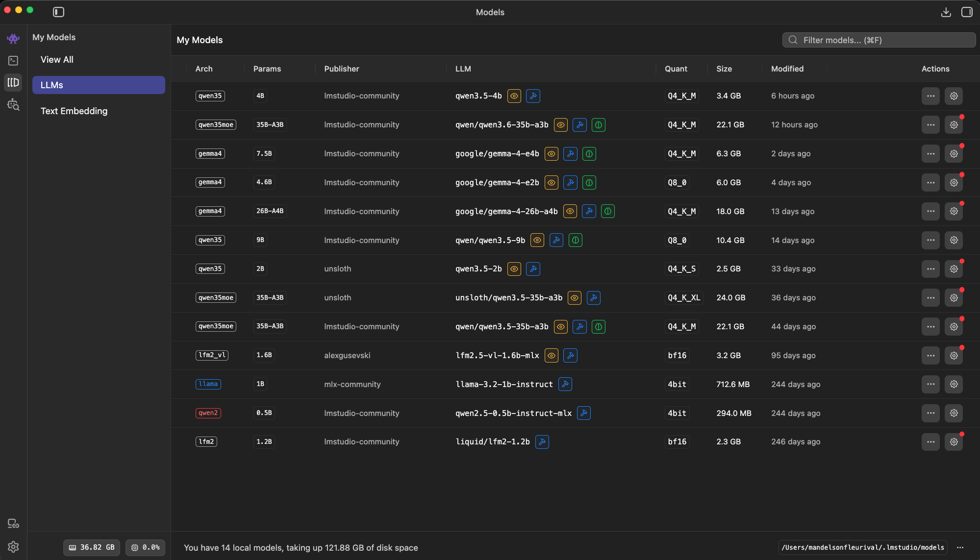Toggle the left sidebar panel
Screen dimensions: 980x560
coord(58,12)
